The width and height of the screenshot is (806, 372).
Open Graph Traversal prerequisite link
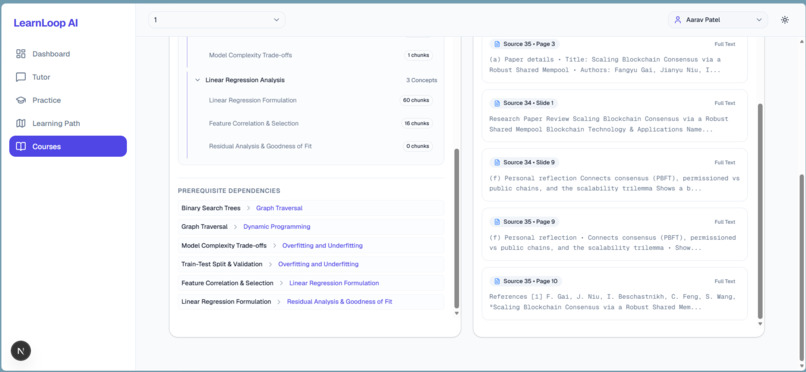point(279,208)
